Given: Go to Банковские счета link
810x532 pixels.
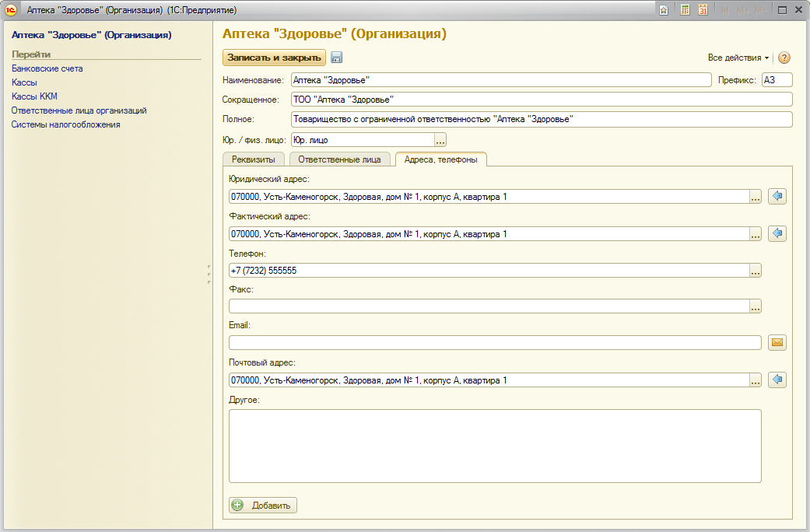Looking at the screenshot, I should (47, 68).
